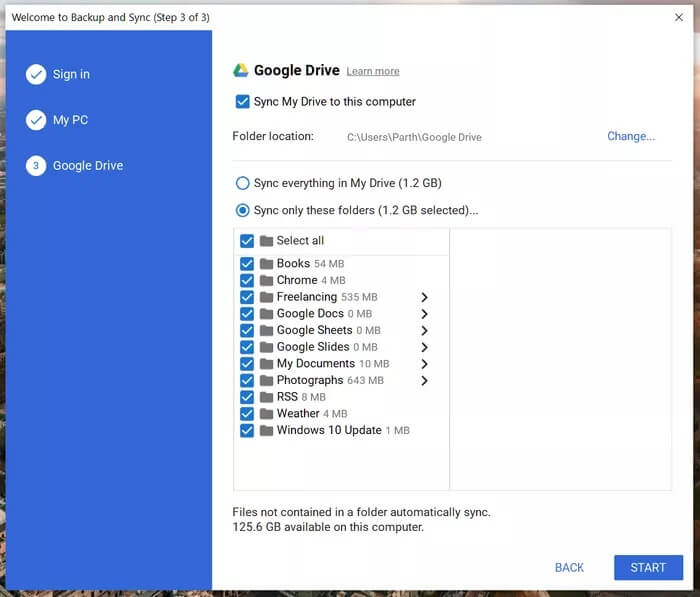Uncheck the Chrome folder checkbox
This screenshot has height=597, width=700.
tap(247, 280)
